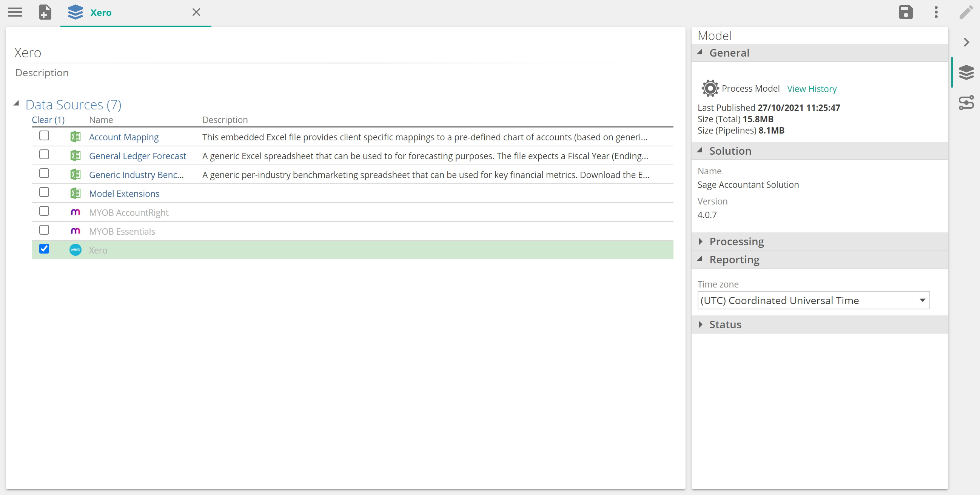Screen dimensions: 980x495
Task: Open the vertical three-dot options menu
Action: (936, 12)
